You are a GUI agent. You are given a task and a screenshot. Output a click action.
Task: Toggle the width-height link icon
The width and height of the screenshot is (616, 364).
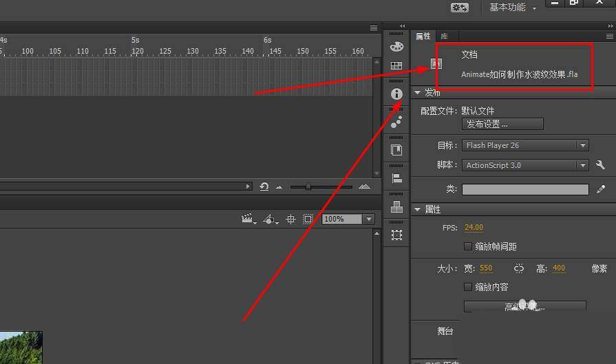pos(519,268)
